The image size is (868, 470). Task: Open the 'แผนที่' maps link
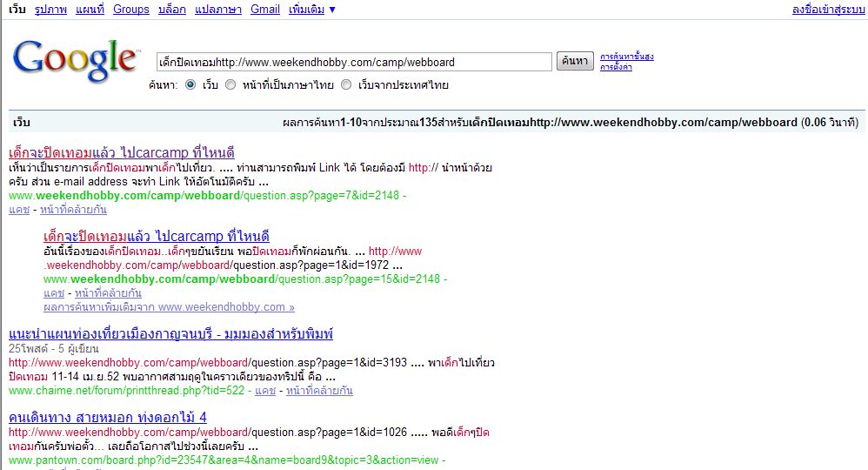point(90,10)
